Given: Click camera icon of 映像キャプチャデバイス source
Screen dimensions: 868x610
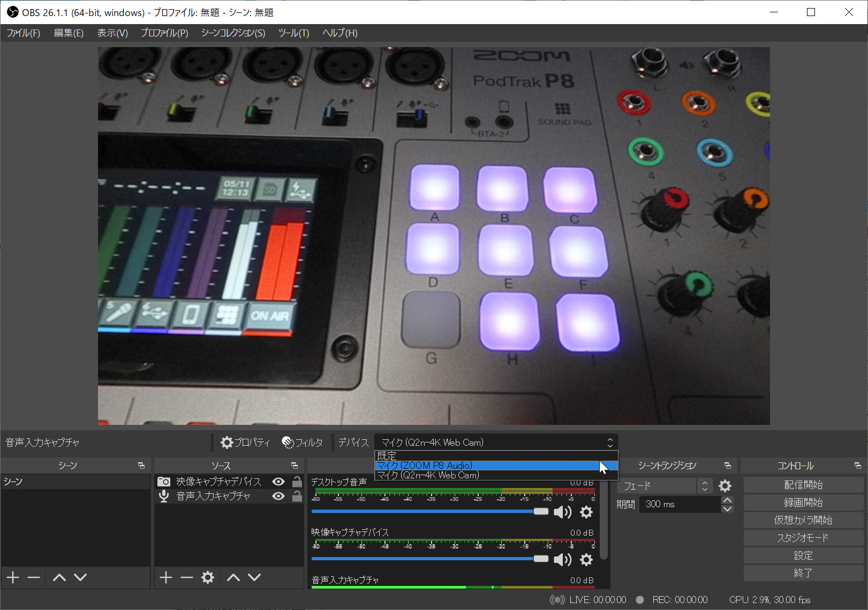Looking at the screenshot, I should click(164, 482).
